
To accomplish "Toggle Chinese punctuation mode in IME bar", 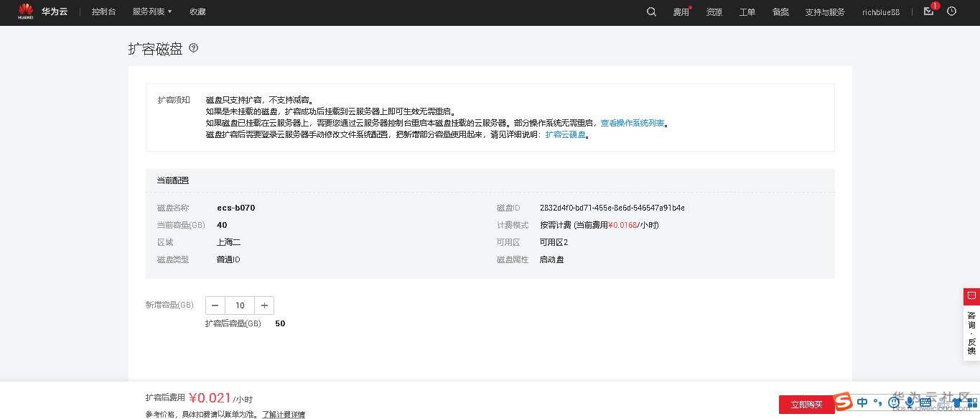I will click(x=878, y=402).
